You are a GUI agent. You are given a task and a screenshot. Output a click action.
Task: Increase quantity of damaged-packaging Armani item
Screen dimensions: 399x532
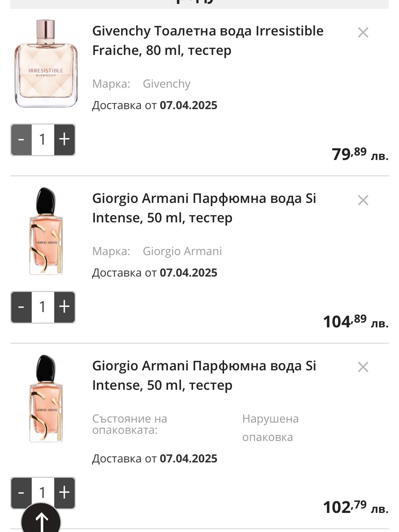[64, 493]
